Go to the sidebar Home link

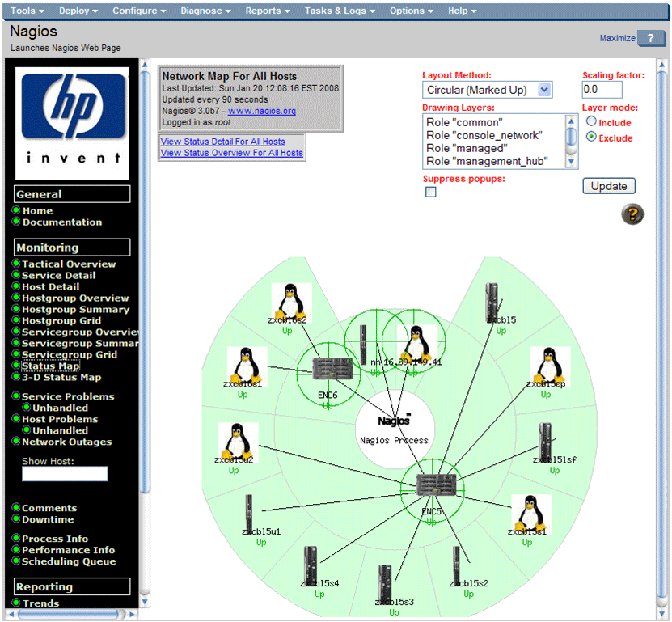(38, 211)
